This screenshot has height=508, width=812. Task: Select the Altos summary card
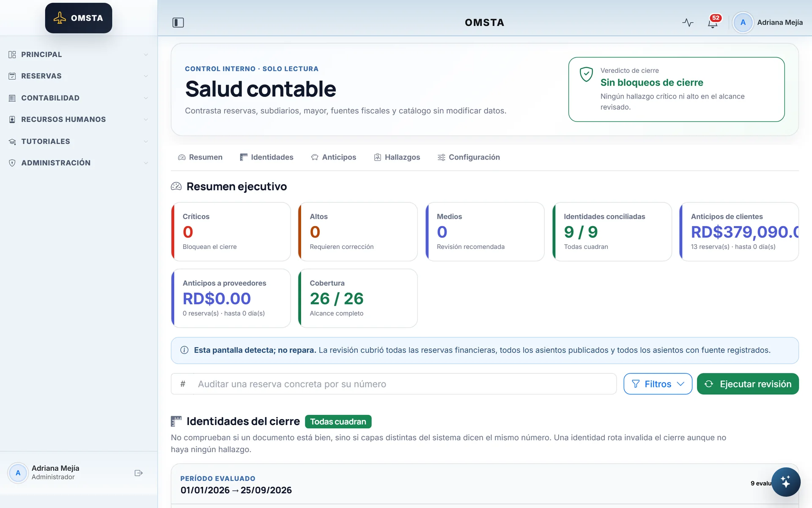coord(358,232)
